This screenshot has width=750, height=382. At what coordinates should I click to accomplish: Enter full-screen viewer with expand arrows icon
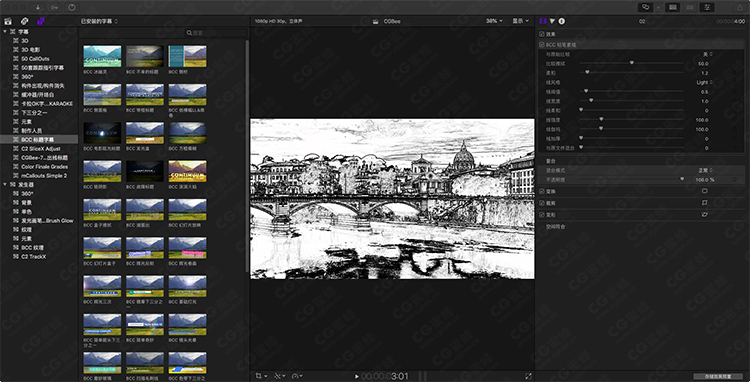coord(528,376)
